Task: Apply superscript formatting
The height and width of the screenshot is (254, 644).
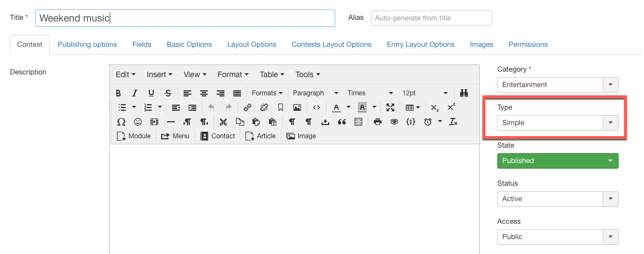Action: pyautogui.click(x=451, y=107)
